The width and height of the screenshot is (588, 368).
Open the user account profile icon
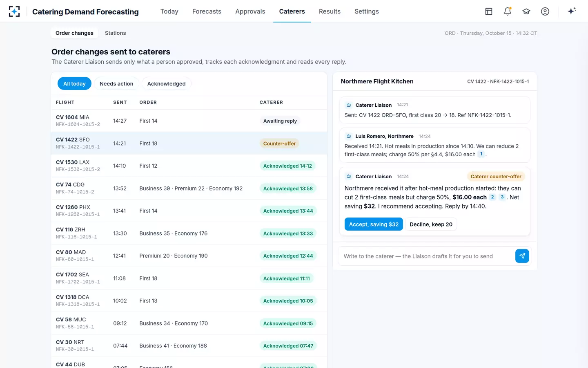(545, 11)
